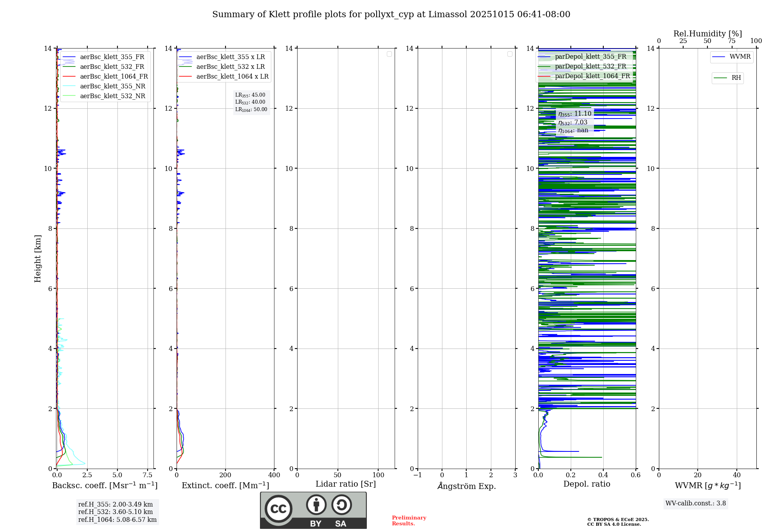This screenshot has width=783, height=532.
Task: Click the ref.H reference heights text box
Action: pos(117,512)
